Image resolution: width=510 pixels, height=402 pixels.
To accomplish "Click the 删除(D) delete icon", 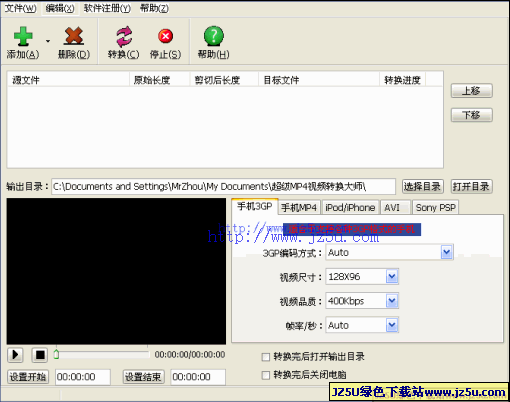I will coord(74,36).
